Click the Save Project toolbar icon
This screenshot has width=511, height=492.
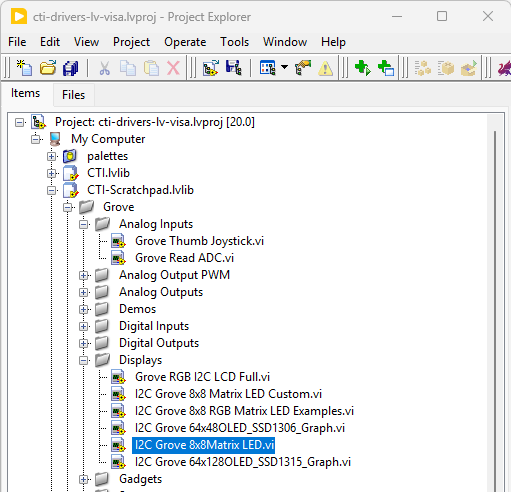[233, 68]
